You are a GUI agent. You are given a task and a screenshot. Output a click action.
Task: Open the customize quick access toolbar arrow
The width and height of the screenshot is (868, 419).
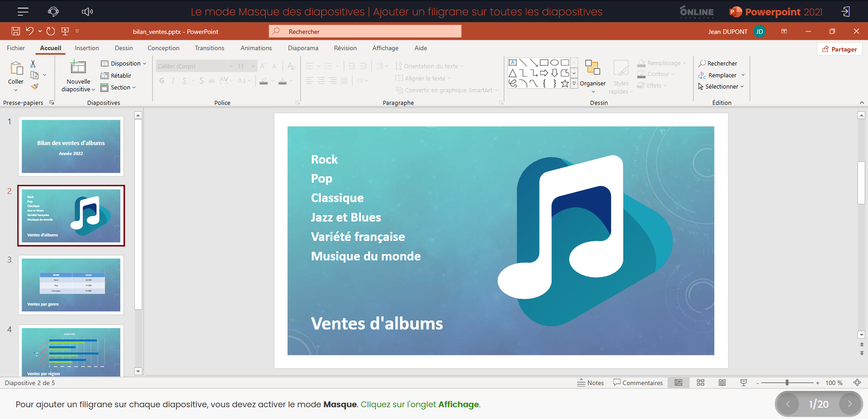77,31
